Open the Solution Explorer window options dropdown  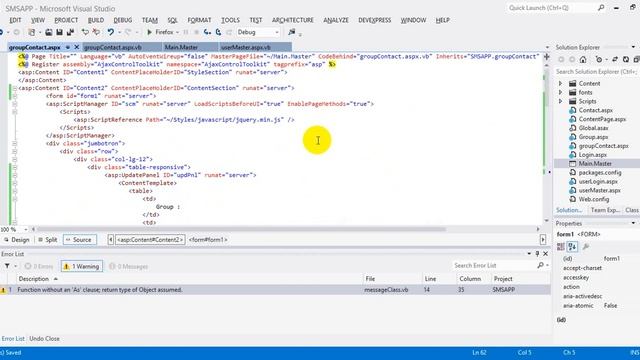[x=633, y=47]
